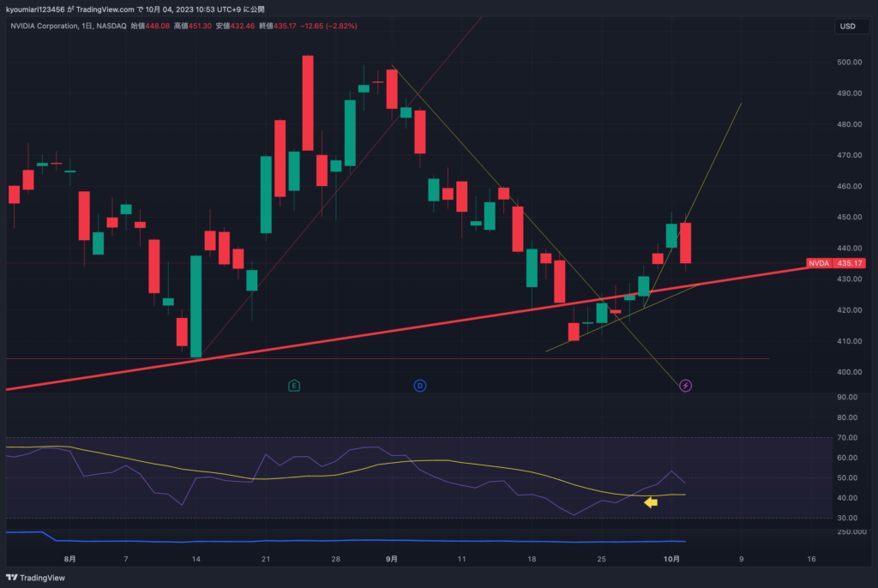Image resolution: width=878 pixels, height=588 pixels.
Task: Click the 10月 date axis label
Action: pos(672,559)
